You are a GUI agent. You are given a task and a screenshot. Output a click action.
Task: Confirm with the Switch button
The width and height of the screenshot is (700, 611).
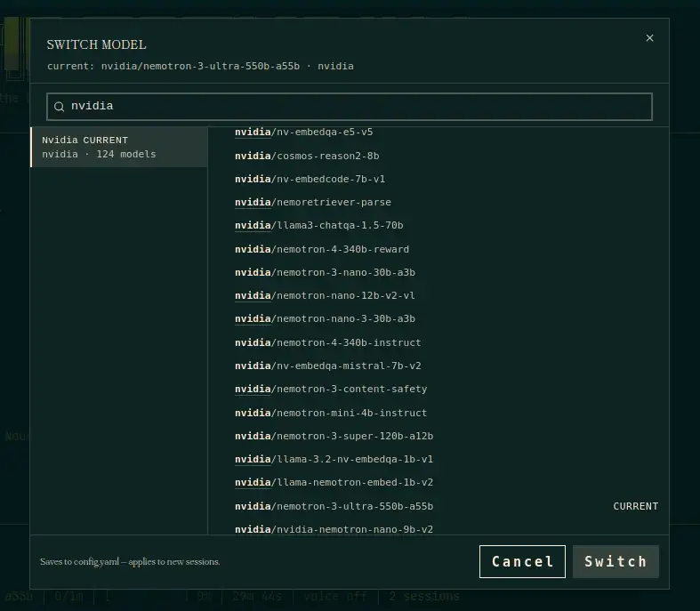point(616,561)
